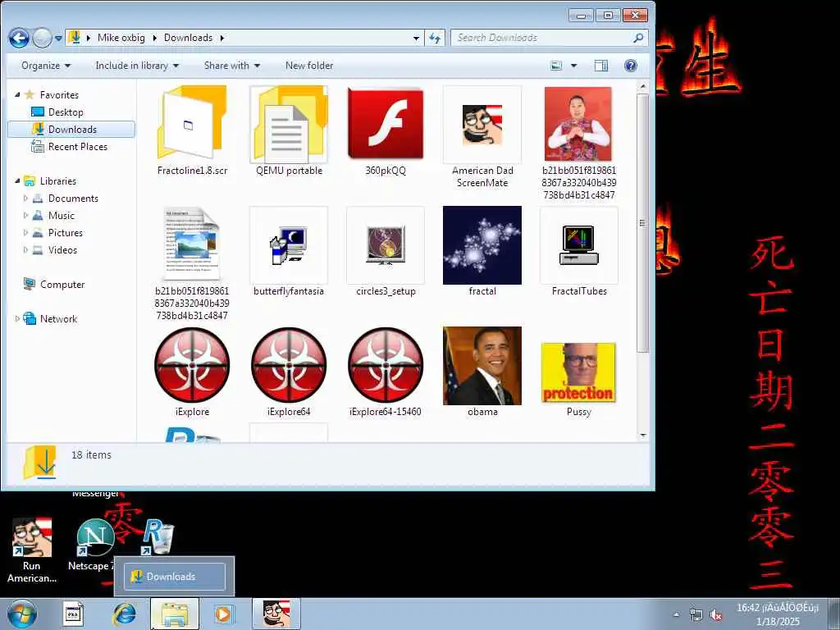Collapse the Libraries tree group
This screenshot has height=630, width=840.
[x=17, y=180]
